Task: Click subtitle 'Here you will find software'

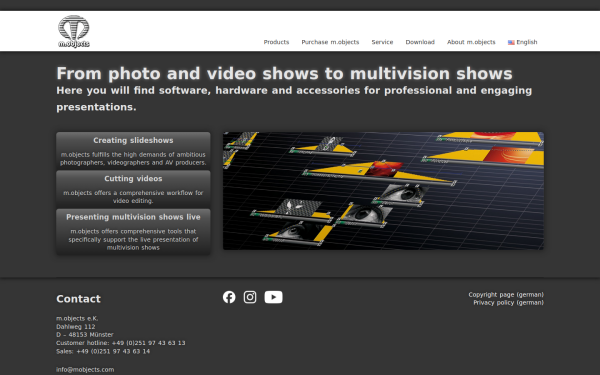Action: click(294, 99)
